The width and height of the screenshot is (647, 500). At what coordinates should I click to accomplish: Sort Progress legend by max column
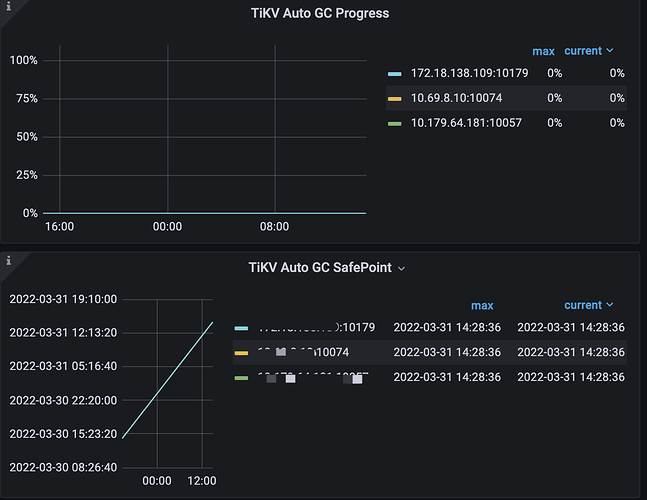click(x=543, y=51)
